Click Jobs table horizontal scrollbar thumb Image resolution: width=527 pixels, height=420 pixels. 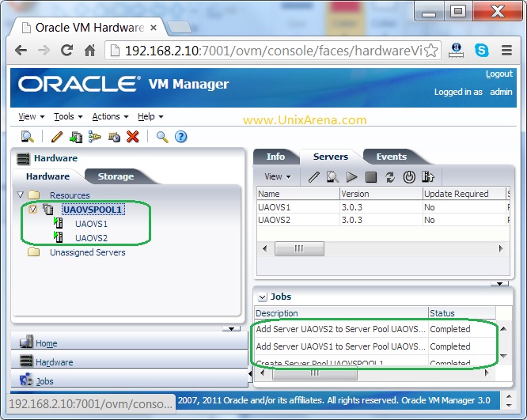[x=315, y=373]
